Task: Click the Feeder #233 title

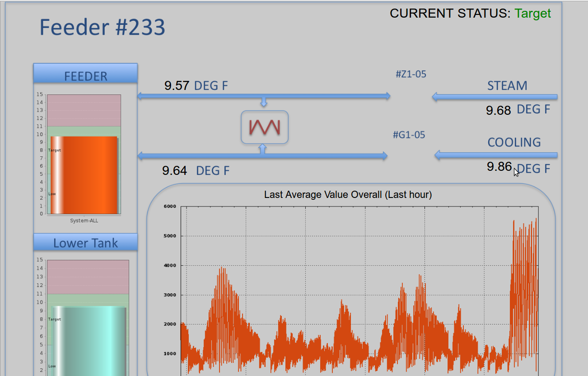Action: pos(103,27)
